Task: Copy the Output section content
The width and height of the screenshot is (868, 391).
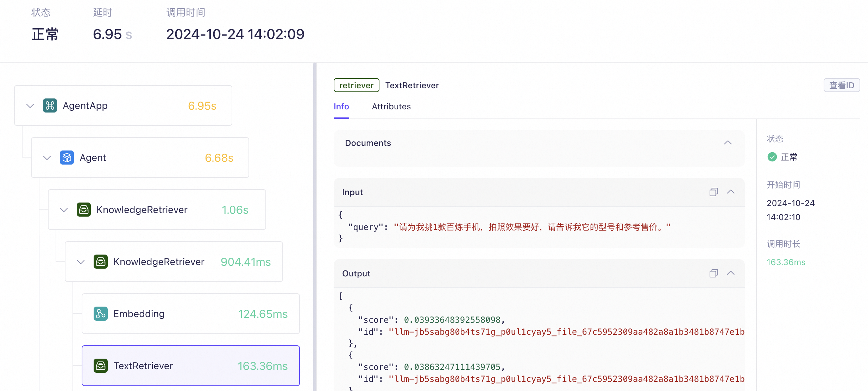Action: pyautogui.click(x=713, y=273)
